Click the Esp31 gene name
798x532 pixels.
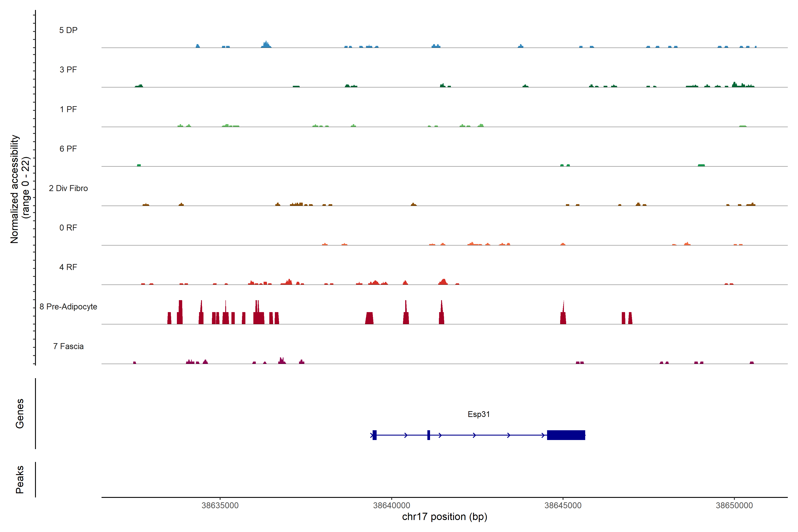478,414
